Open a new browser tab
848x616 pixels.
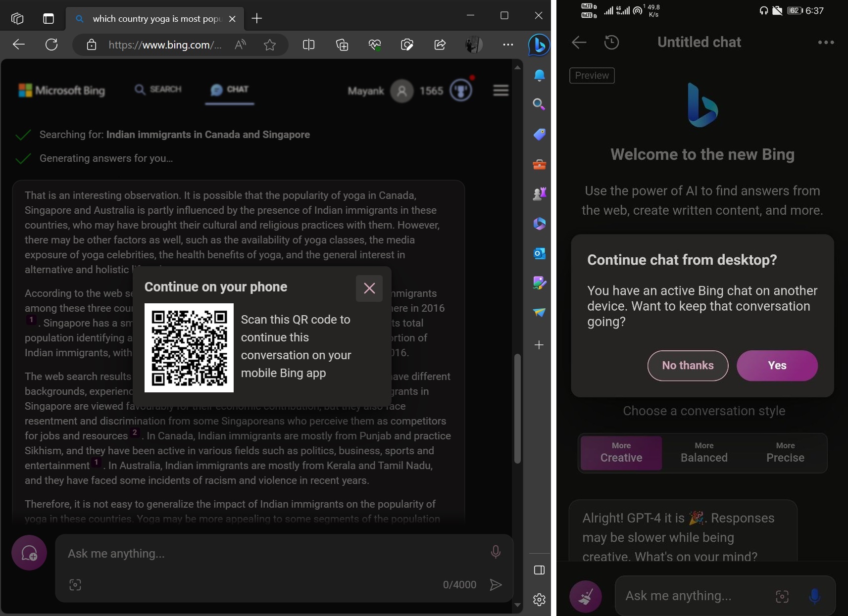click(257, 19)
